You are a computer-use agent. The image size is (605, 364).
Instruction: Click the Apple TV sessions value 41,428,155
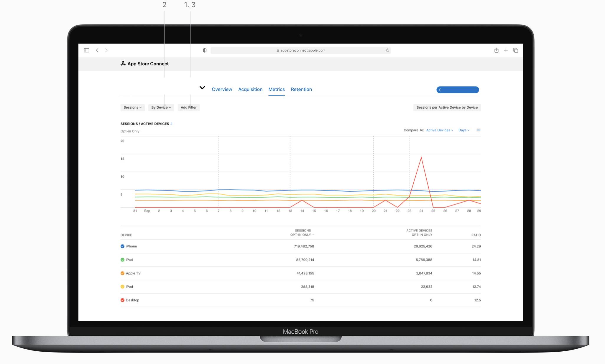pyautogui.click(x=305, y=273)
